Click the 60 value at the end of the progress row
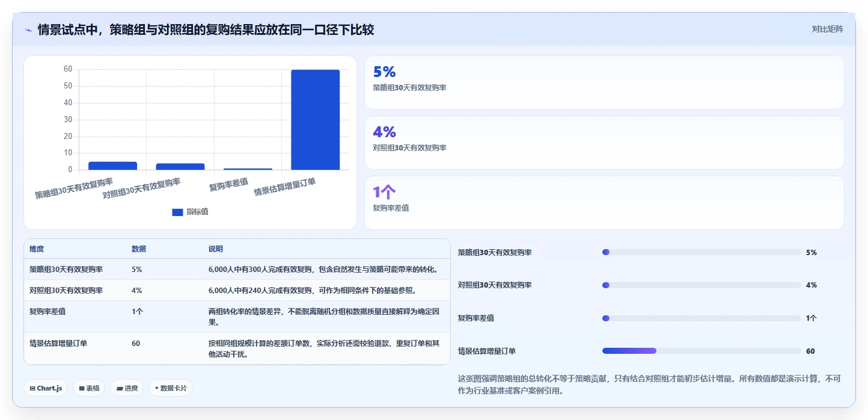This screenshot has width=868, height=420. [x=810, y=351]
